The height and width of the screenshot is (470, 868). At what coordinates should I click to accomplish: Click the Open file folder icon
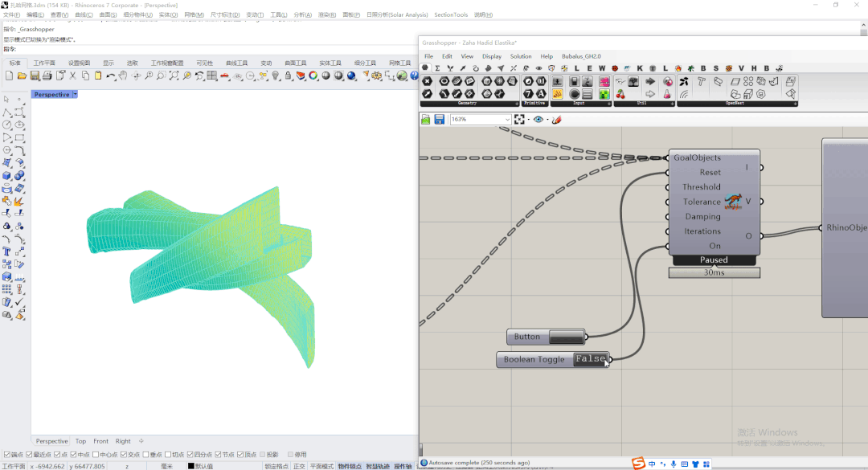pyautogui.click(x=23, y=76)
